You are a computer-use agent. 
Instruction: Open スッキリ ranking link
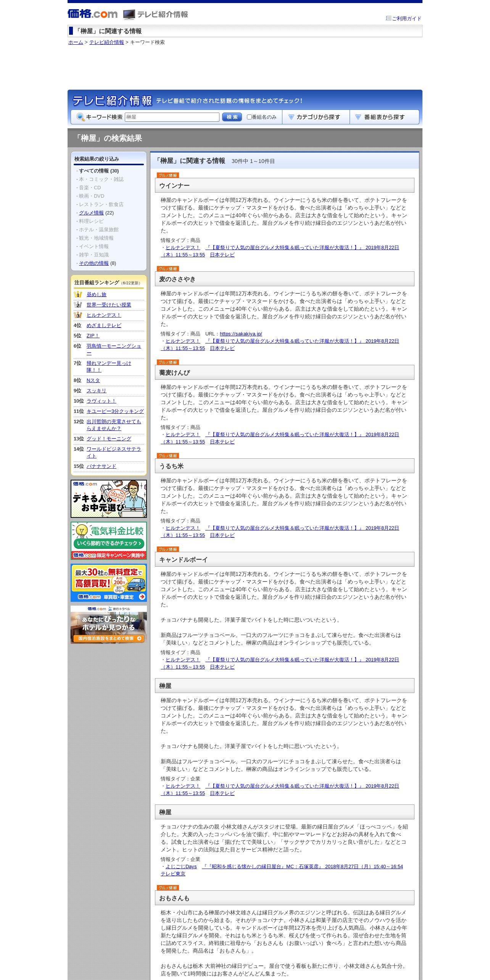(97, 391)
